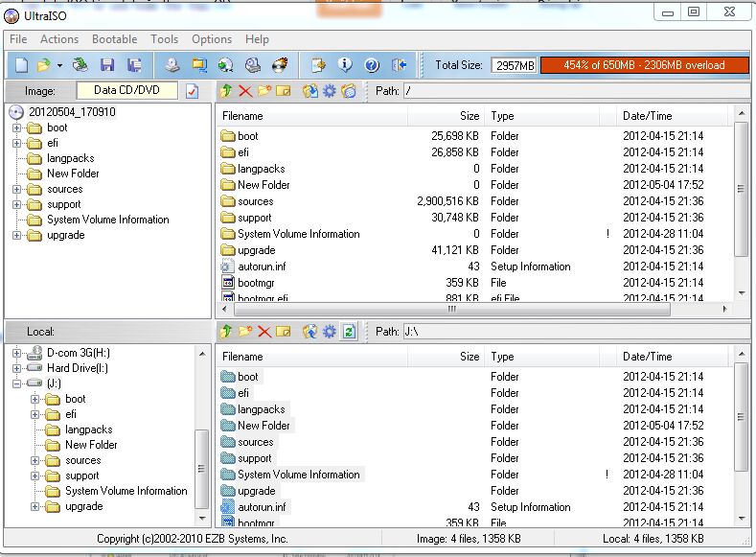Image resolution: width=756 pixels, height=557 pixels.
Task: Expand the support folder in the image tree
Action: click(x=17, y=204)
